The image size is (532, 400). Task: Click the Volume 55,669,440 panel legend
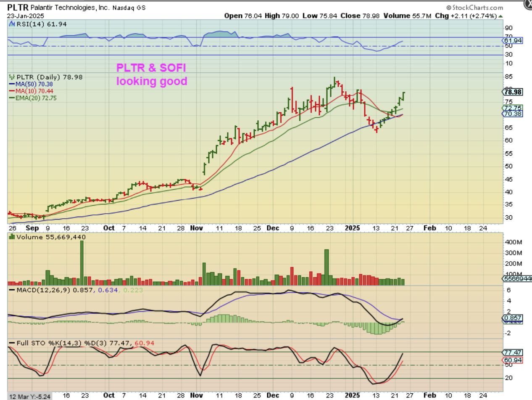[x=47, y=237]
